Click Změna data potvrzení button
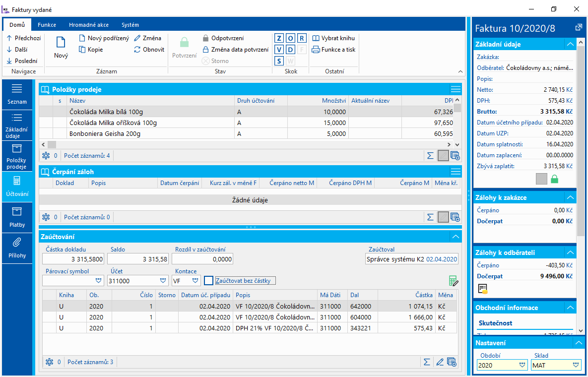The width and height of the screenshot is (588, 377). [x=236, y=50]
